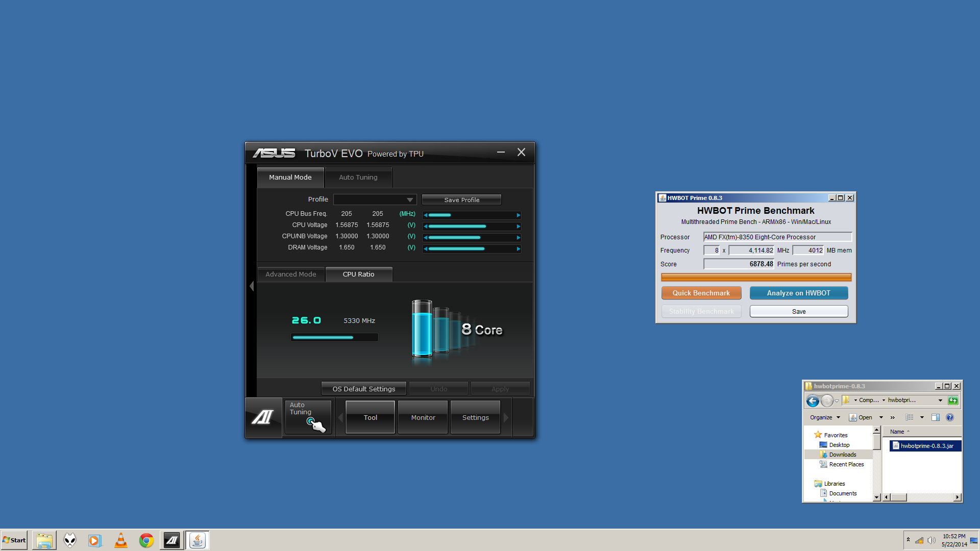Viewport: 980px width, 551px height.
Task: Increase DRAM Voltage with right arrow
Action: 518,249
